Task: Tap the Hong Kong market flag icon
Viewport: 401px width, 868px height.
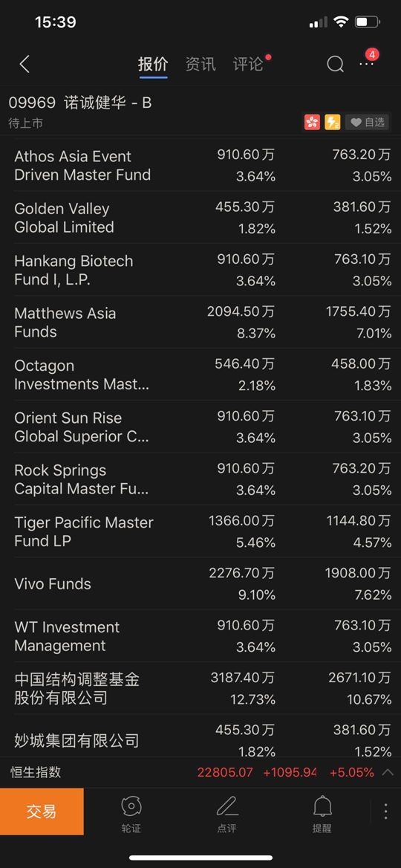Action: [312, 122]
